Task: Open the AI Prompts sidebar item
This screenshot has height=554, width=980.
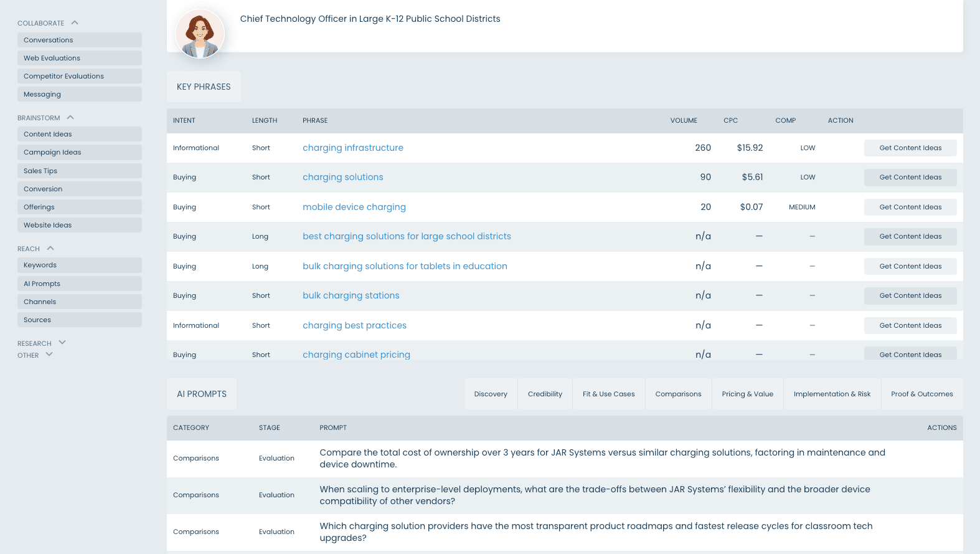Action: tap(80, 284)
